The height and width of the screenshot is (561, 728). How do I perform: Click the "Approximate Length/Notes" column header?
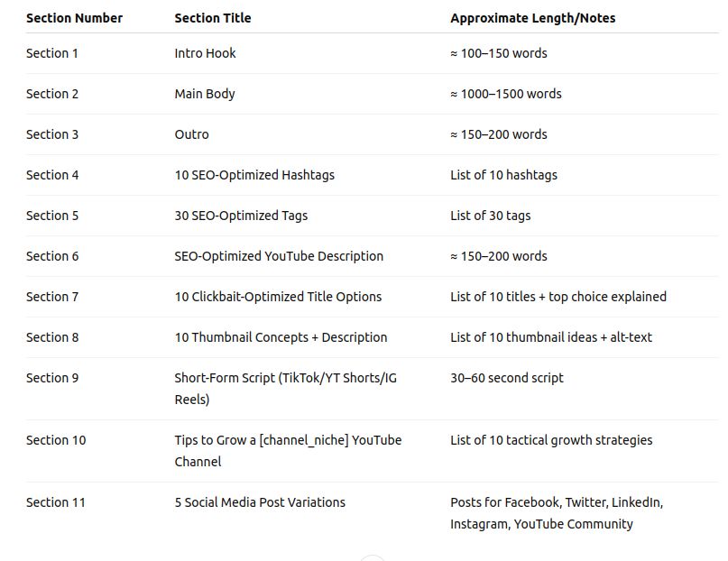click(532, 18)
